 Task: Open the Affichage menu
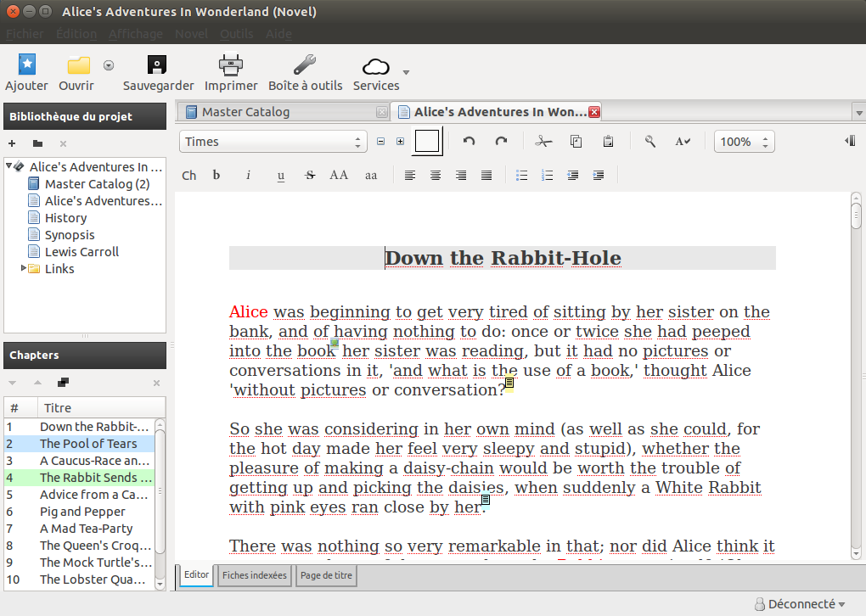(x=136, y=34)
